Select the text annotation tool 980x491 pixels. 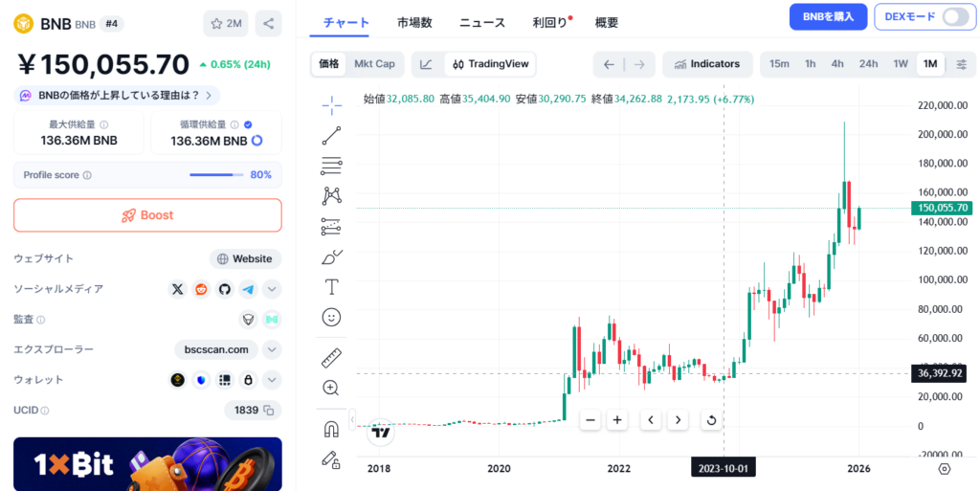click(x=331, y=287)
